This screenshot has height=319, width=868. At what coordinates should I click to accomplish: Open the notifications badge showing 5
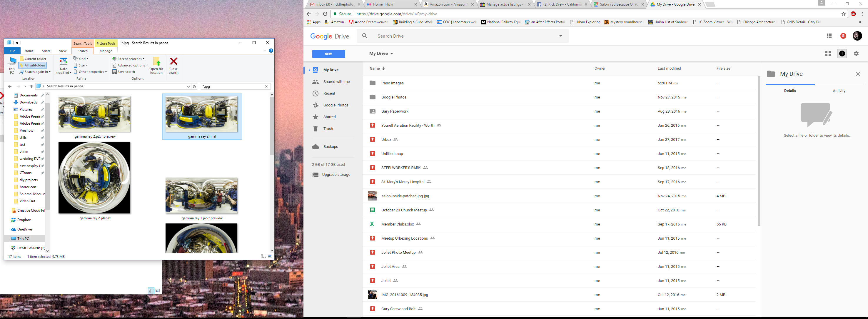(x=843, y=36)
